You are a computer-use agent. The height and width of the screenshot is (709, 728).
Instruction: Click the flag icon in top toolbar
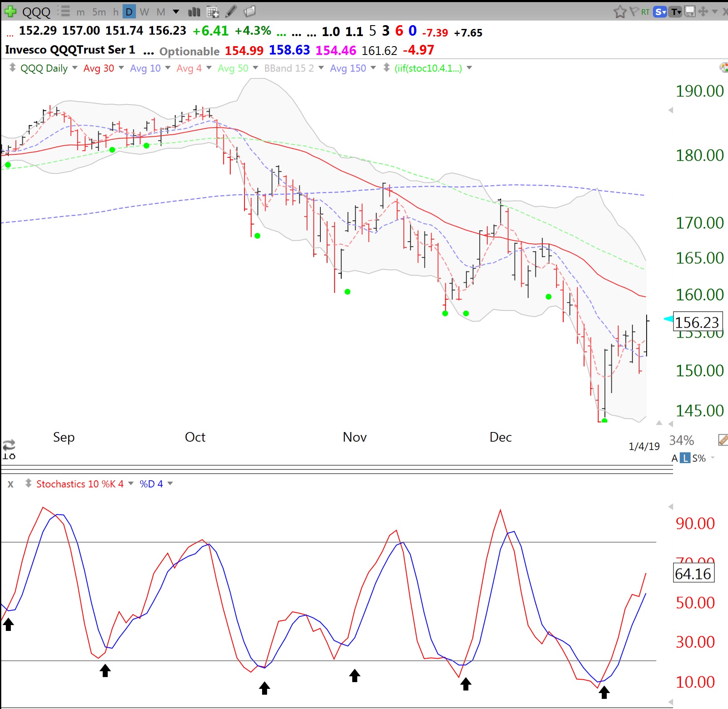point(634,11)
